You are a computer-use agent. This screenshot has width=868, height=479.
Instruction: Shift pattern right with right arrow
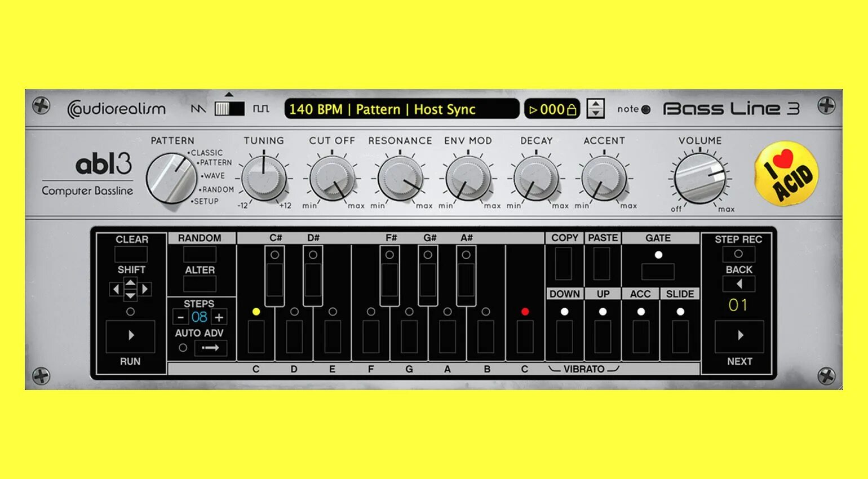coord(145,289)
